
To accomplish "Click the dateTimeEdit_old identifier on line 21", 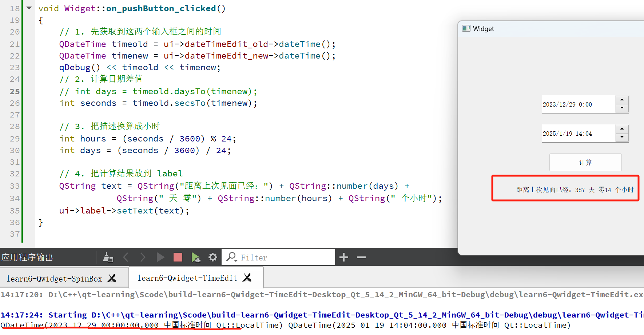I will point(226,44).
